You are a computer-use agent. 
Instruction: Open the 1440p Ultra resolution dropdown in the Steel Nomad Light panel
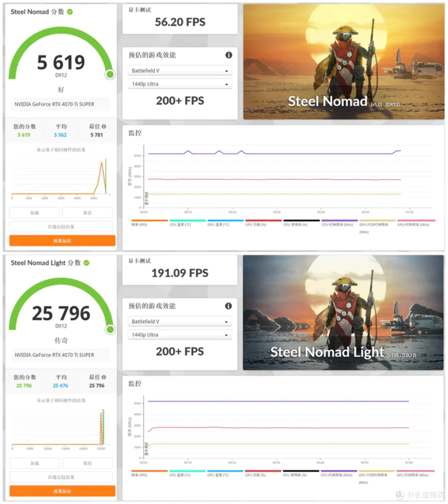(180, 335)
